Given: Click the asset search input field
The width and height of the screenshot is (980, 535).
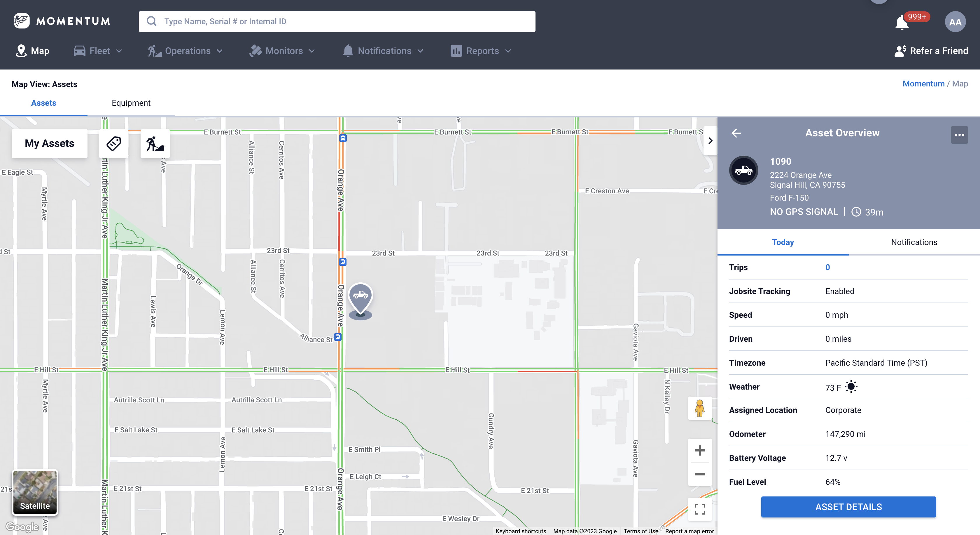Looking at the screenshot, I should (x=337, y=22).
